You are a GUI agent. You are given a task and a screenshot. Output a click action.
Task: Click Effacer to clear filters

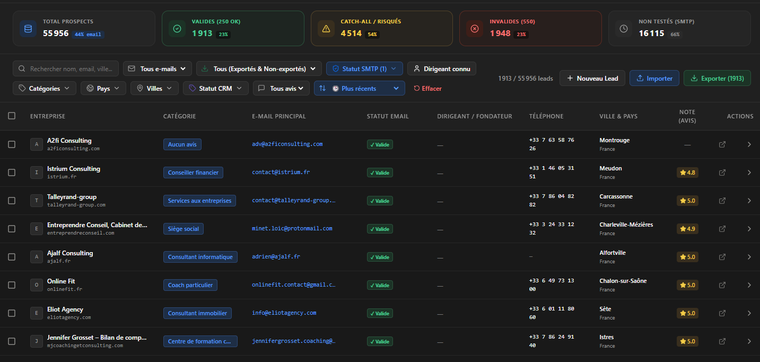428,89
